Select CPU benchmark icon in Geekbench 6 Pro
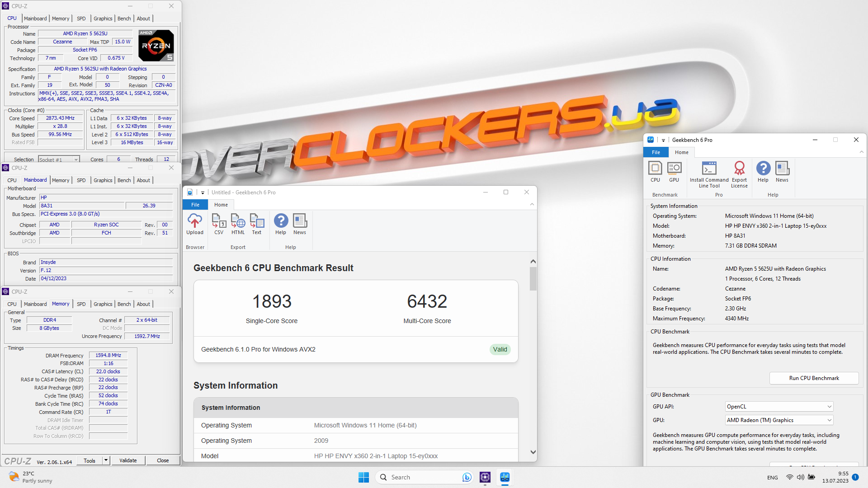The width and height of the screenshot is (868, 488). 655,172
